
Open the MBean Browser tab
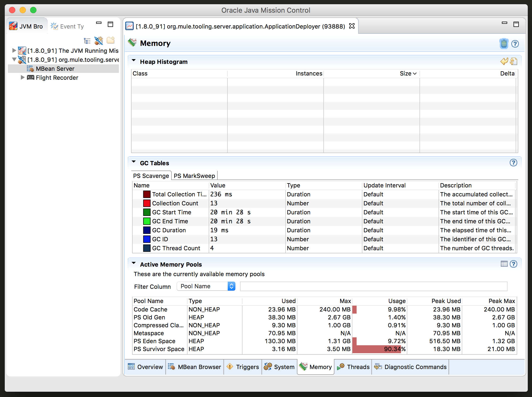pyautogui.click(x=195, y=367)
